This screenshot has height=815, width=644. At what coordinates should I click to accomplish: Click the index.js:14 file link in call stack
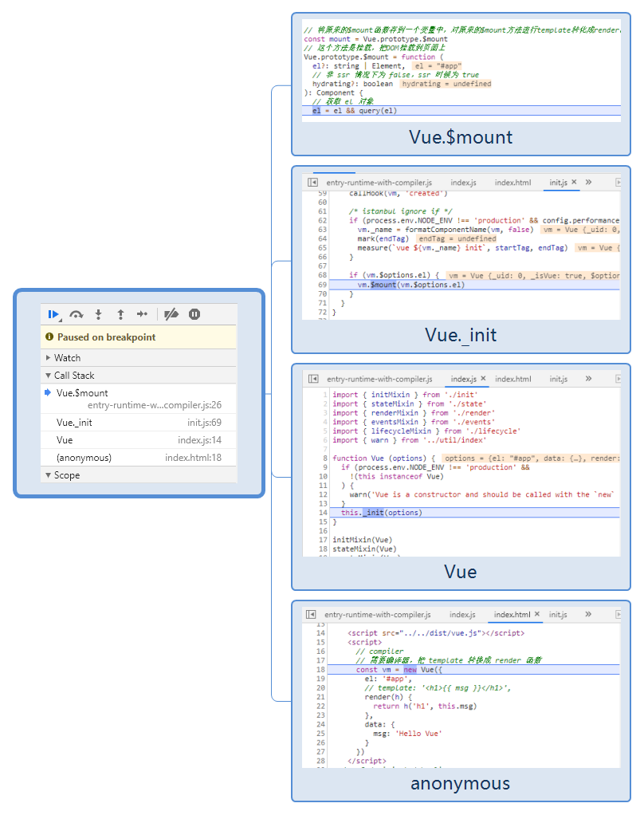199,440
